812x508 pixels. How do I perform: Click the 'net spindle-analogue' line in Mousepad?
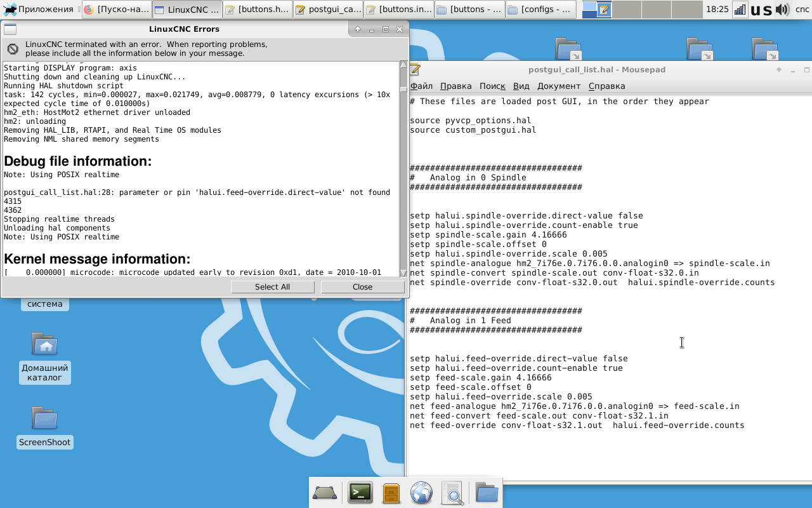pyautogui.click(x=589, y=264)
